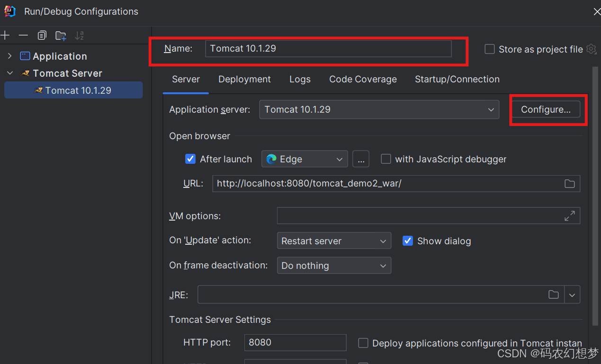Switch to the Deployment tab
This screenshot has width=601, height=364.
244,80
